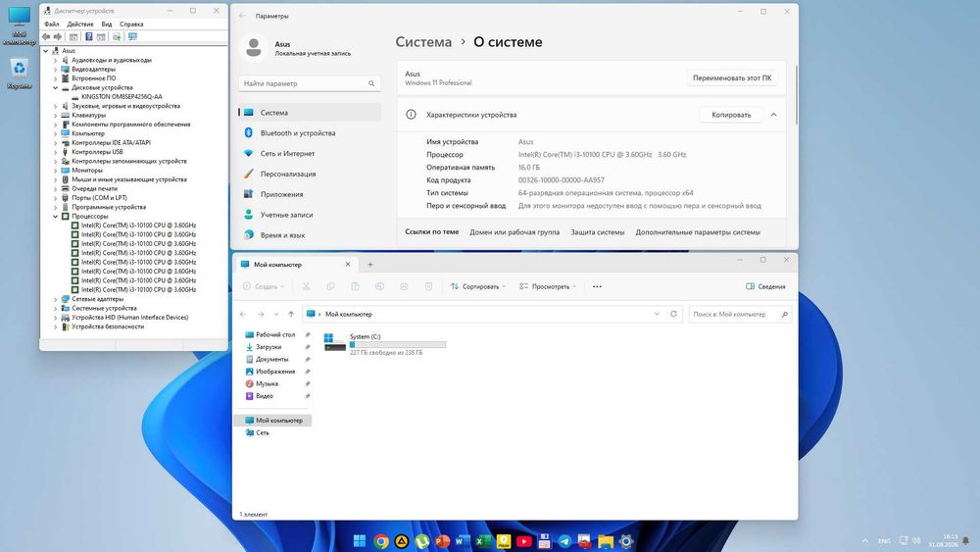The width and height of the screenshot is (980, 552).
Task: Select Сеть in Explorer sidebar
Action: pos(262,432)
